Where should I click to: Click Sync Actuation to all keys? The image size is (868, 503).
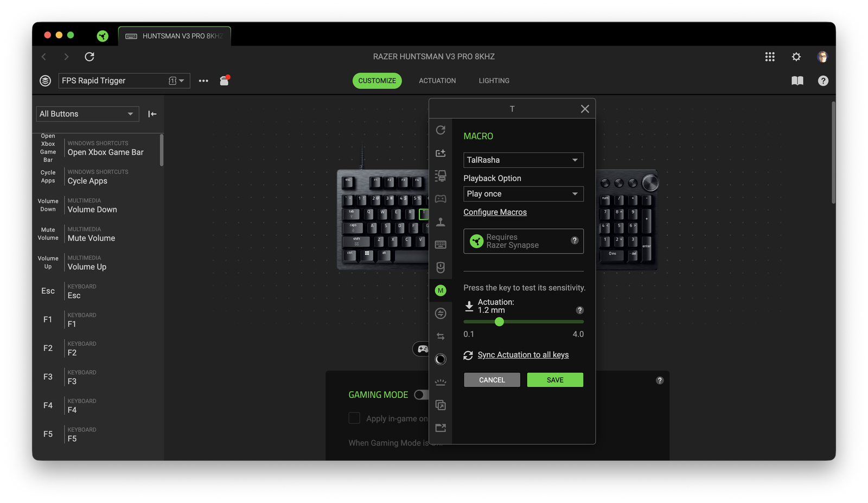coord(523,355)
